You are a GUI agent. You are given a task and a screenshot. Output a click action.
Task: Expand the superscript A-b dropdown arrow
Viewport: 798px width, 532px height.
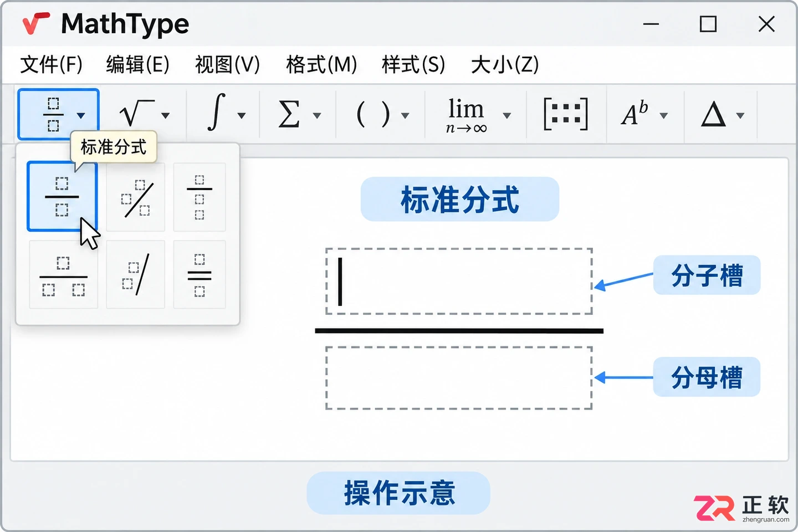click(663, 115)
